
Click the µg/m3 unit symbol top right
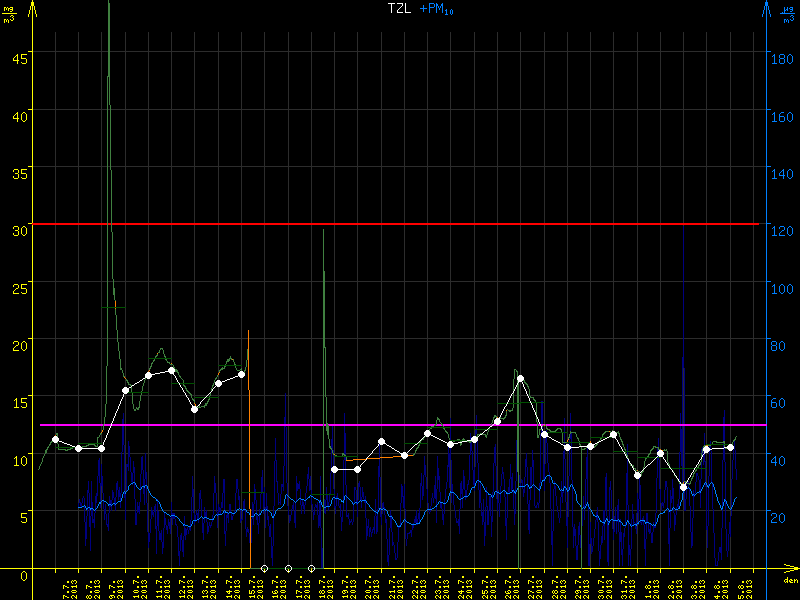[788, 14]
